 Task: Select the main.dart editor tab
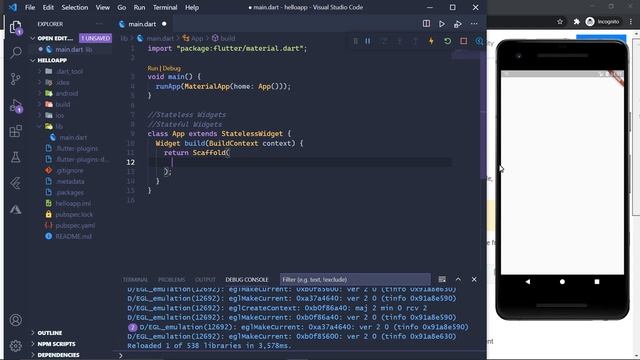click(x=142, y=24)
